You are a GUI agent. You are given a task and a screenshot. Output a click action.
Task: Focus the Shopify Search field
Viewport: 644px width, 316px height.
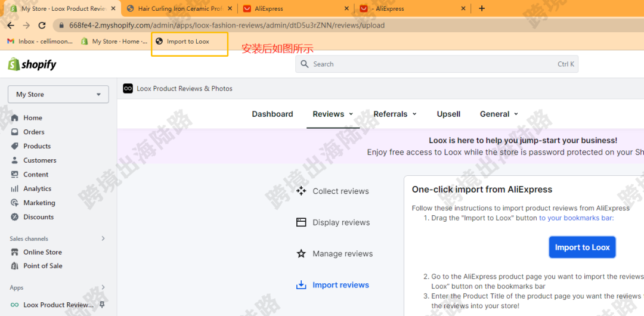click(436, 64)
